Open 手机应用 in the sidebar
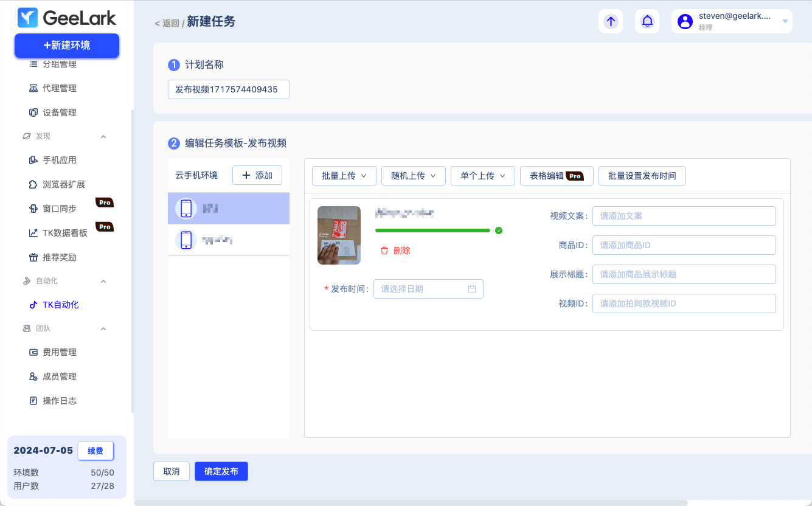The image size is (812, 506). point(60,160)
